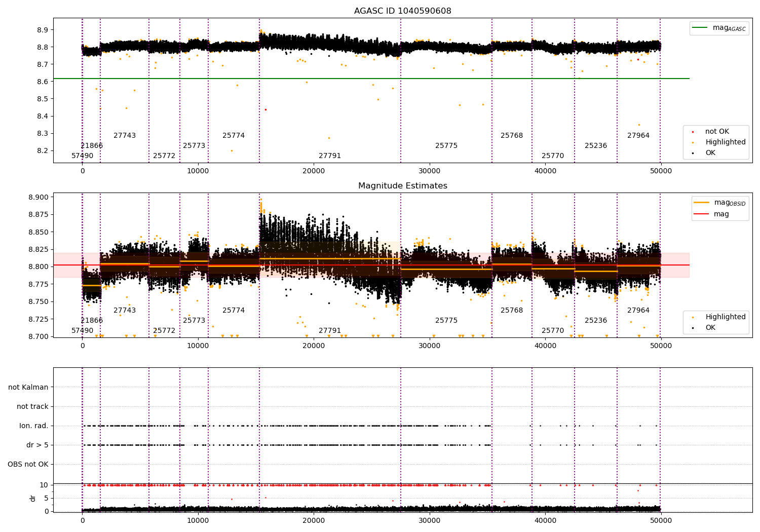Click OBSID label 25772 in Magnitude Estimates plot

164,331
